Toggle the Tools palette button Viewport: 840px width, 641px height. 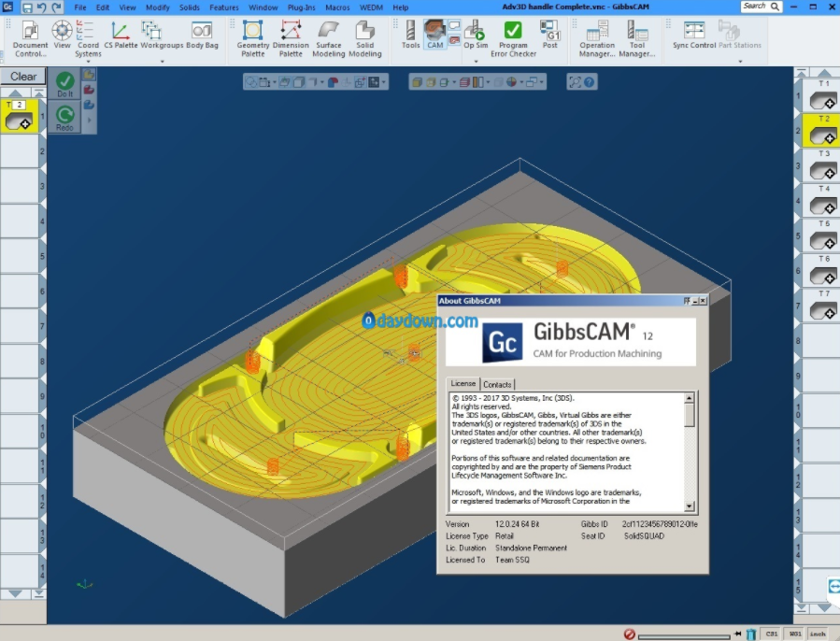click(x=410, y=34)
